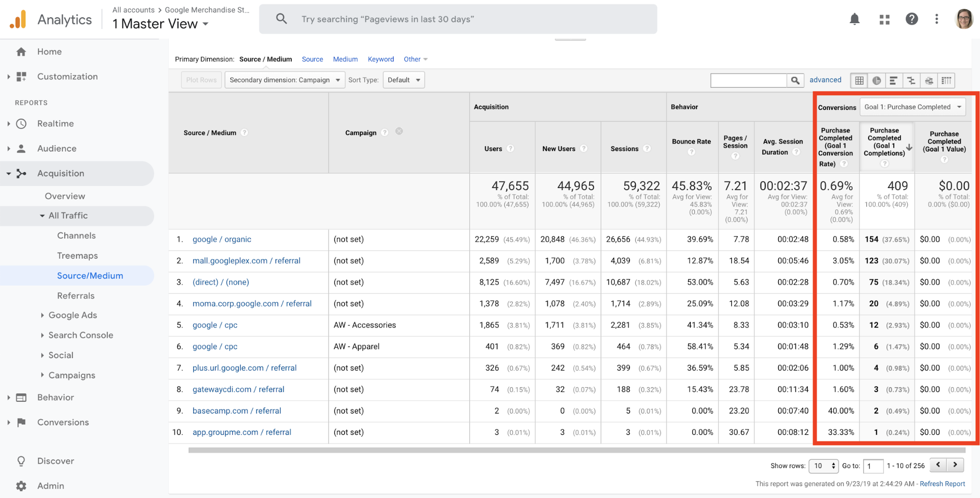Screen dimensions: 980x498
Task: Focus the table filter search field
Action: 749,80
